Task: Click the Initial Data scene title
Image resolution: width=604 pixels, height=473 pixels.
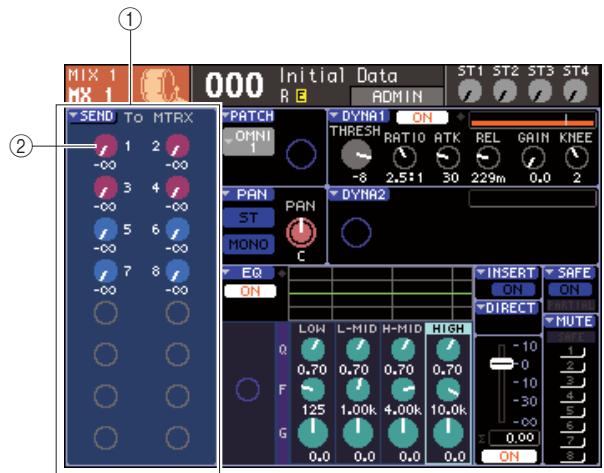Action: click(x=338, y=76)
